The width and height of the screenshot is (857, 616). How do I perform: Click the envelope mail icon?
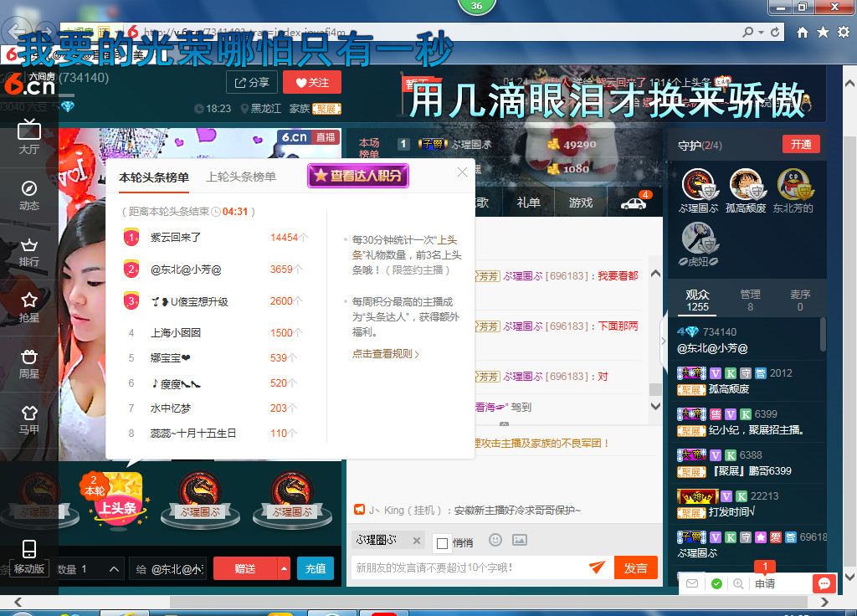(692, 583)
